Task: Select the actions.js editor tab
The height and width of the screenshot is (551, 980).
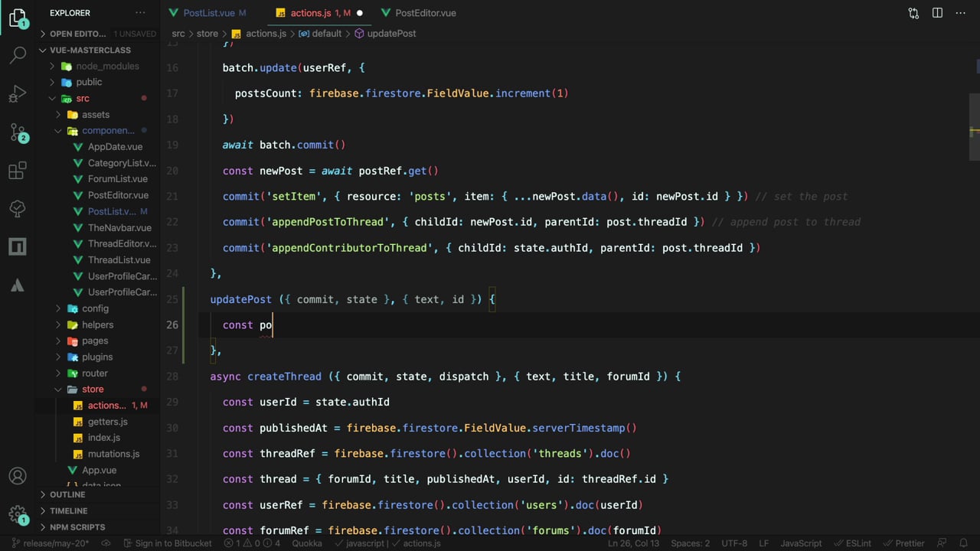Action: pos(312,13)
